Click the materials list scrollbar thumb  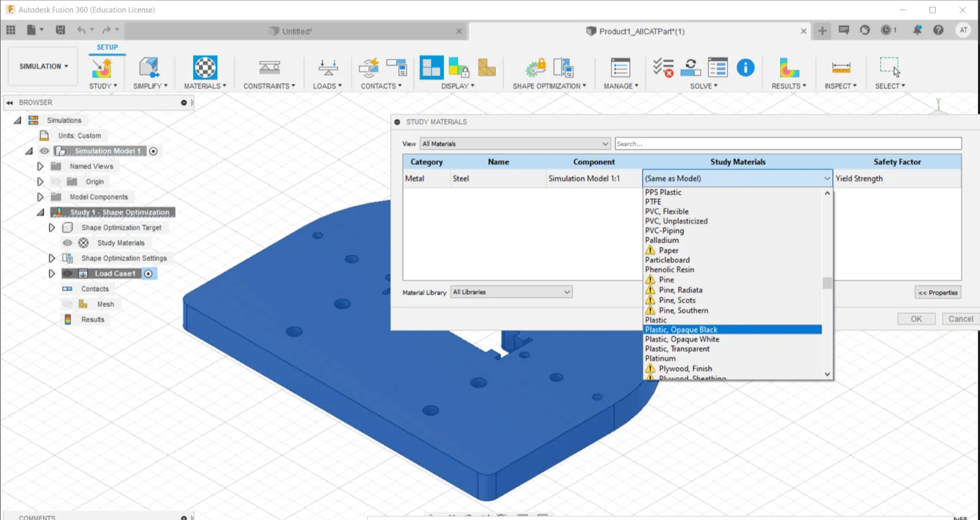827,283
